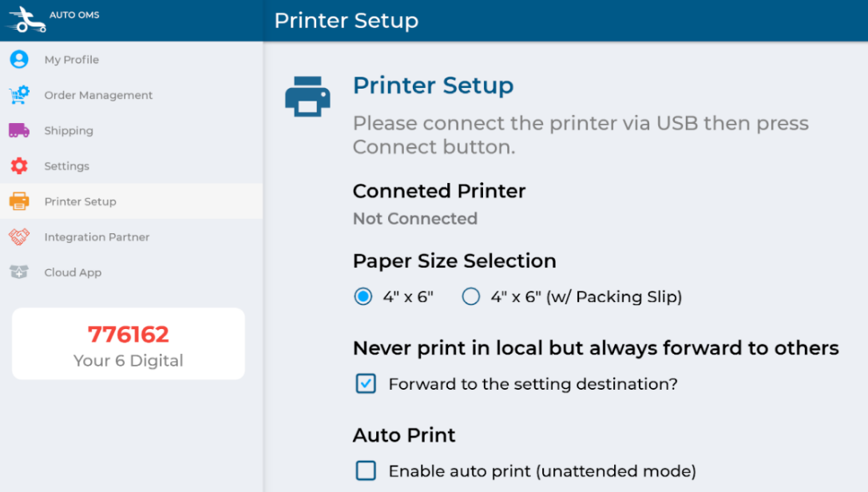
Task: Open Cloud App from sidebar
Action: pyautogui.click(x=73, y=272)
